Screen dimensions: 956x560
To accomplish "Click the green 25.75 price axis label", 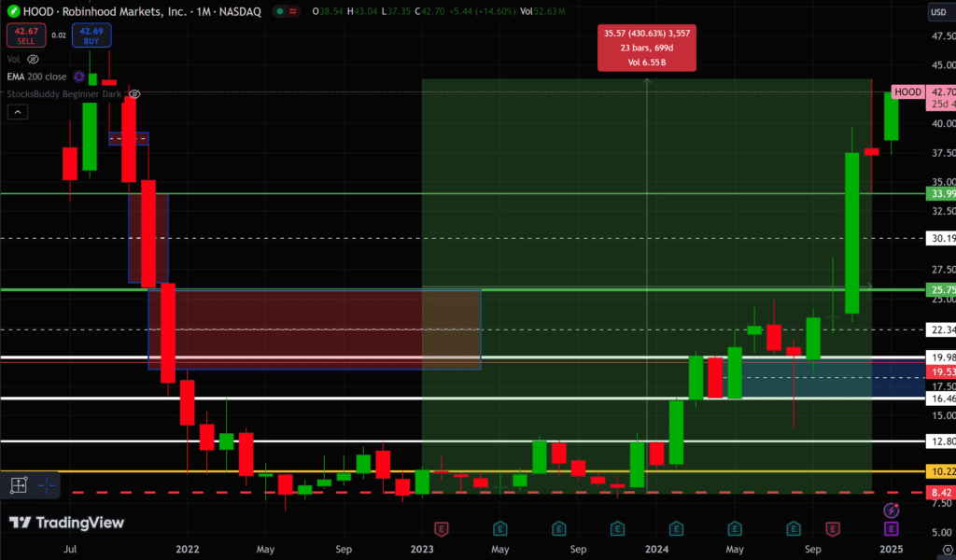I will pyautogui.click(x=941, y=290).
